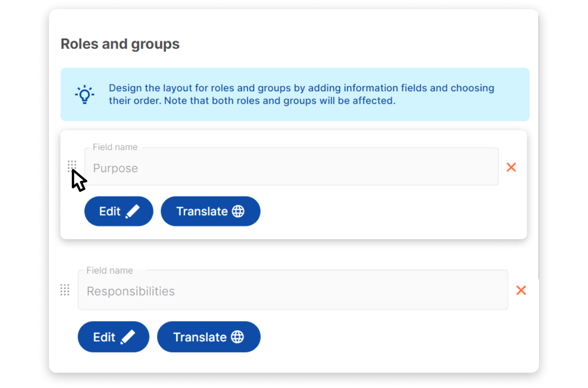The width and height of the screenshot is (588, 388).
Task: Click the Field name label above Responsibilities
Action: [x=109, y=271]
